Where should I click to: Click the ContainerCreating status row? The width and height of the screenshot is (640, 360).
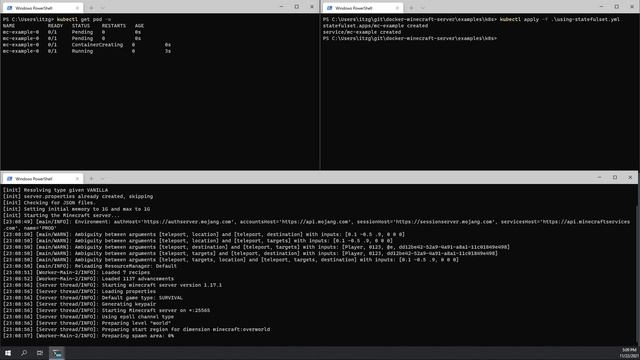[x=87, y=45]
